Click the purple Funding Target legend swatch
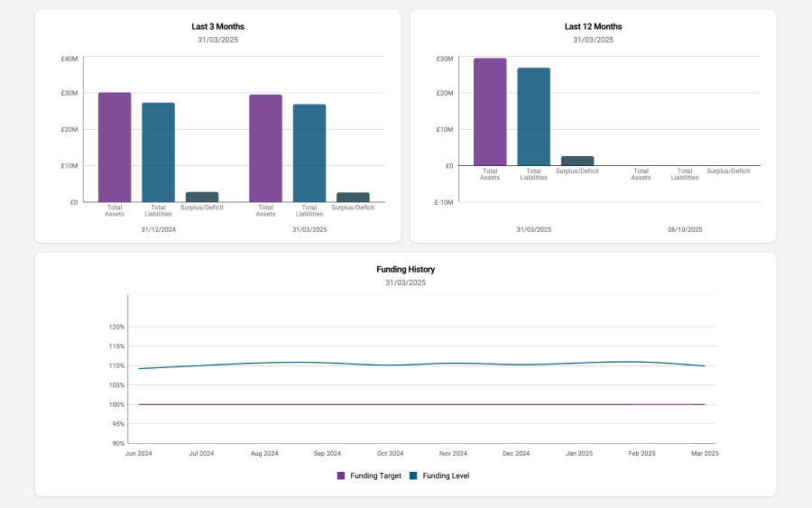This screenshot has width=812, height=508. (x=341, y=476)
